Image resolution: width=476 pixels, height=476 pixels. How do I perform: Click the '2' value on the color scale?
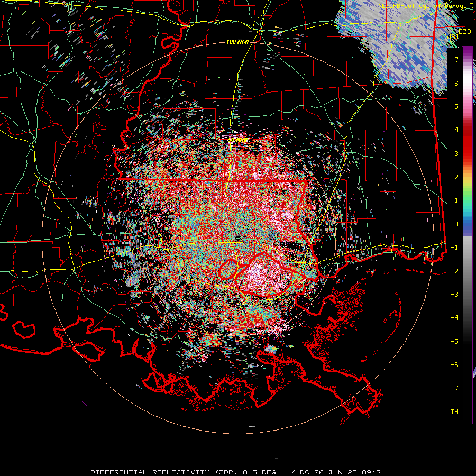pyautogui.click(x=456, y=177)
